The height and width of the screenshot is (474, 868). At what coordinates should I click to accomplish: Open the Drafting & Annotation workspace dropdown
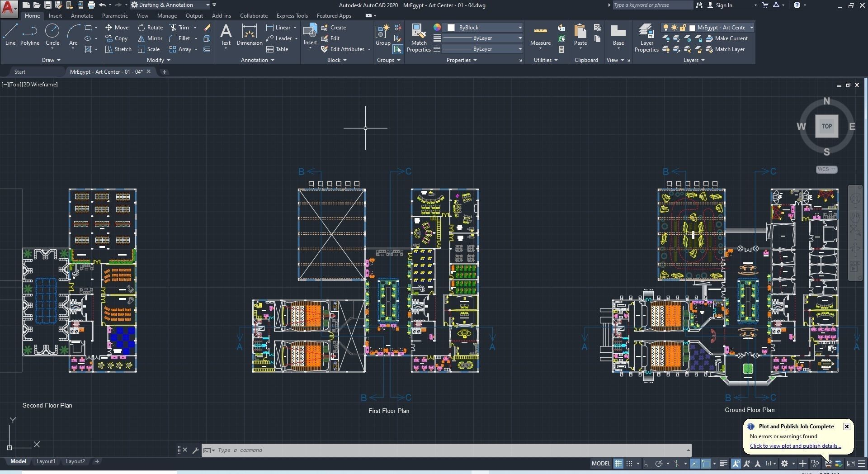point(170,5)
